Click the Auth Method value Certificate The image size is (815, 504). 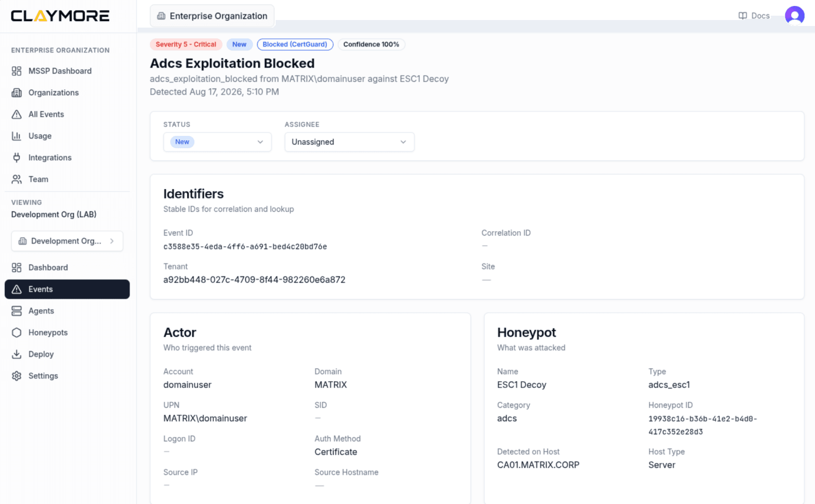pos(336,452)
